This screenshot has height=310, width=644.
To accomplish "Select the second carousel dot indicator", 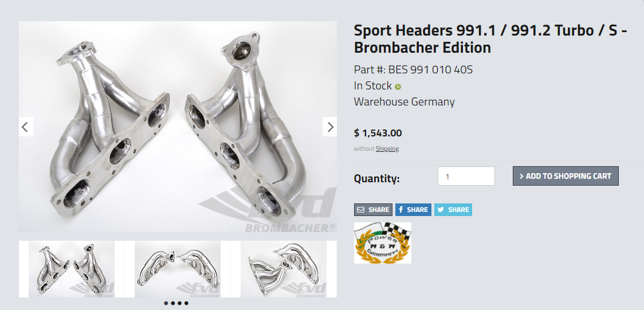I will (173, 303).
